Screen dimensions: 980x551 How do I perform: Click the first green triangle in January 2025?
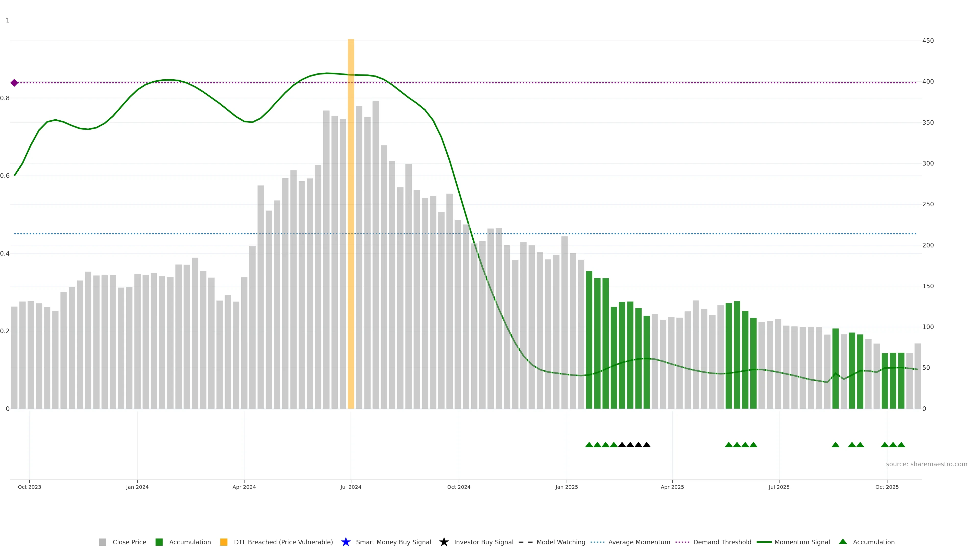pos(589,445)
